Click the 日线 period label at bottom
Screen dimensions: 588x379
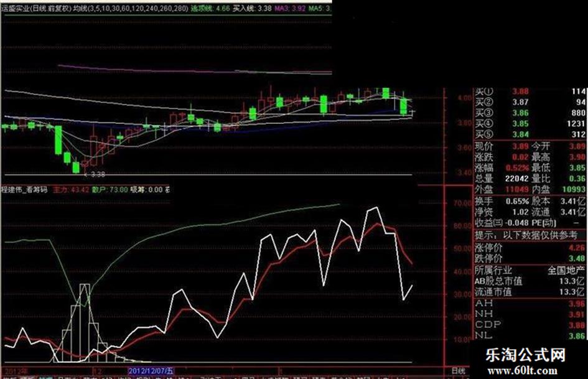[x=458, y=371]
